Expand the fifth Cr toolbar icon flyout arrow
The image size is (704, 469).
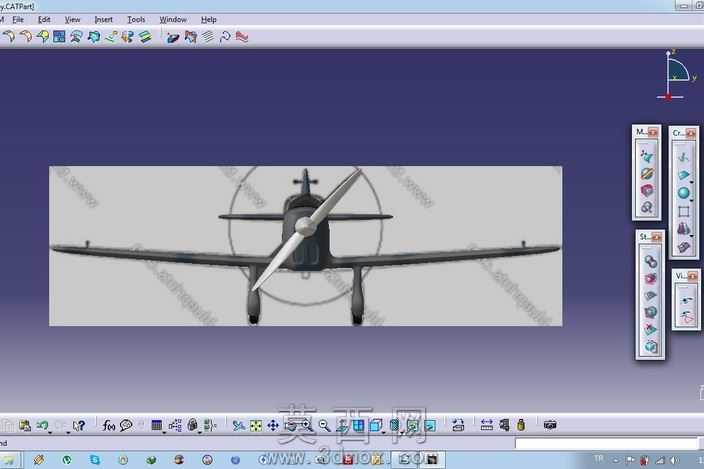coord(691,236)
